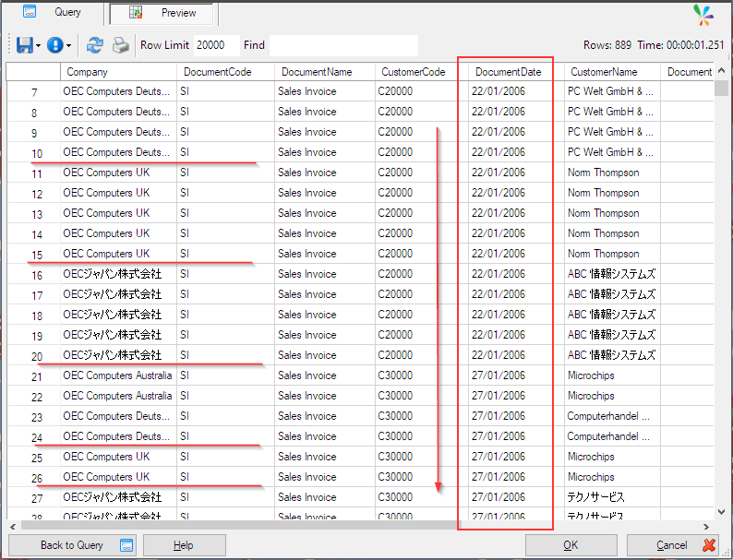
Task: Select row 11 OEC Computers UK cell
Action: [119, 173]
